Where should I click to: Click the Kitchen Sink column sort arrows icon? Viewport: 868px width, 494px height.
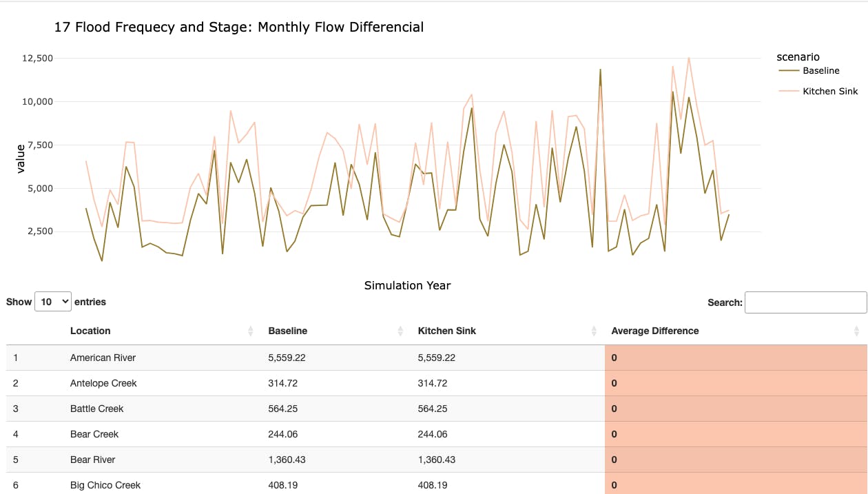pyautogui.click(x=594, y=331)
